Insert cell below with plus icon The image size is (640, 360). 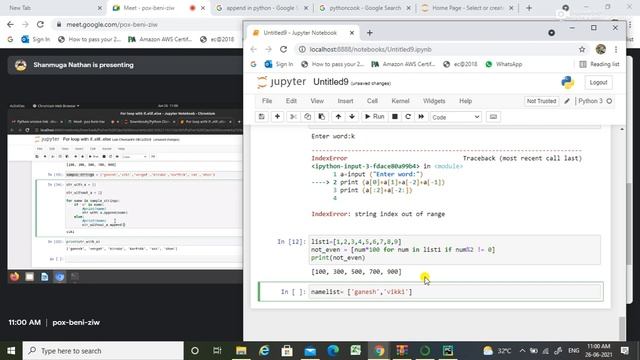tap(277, 117)
